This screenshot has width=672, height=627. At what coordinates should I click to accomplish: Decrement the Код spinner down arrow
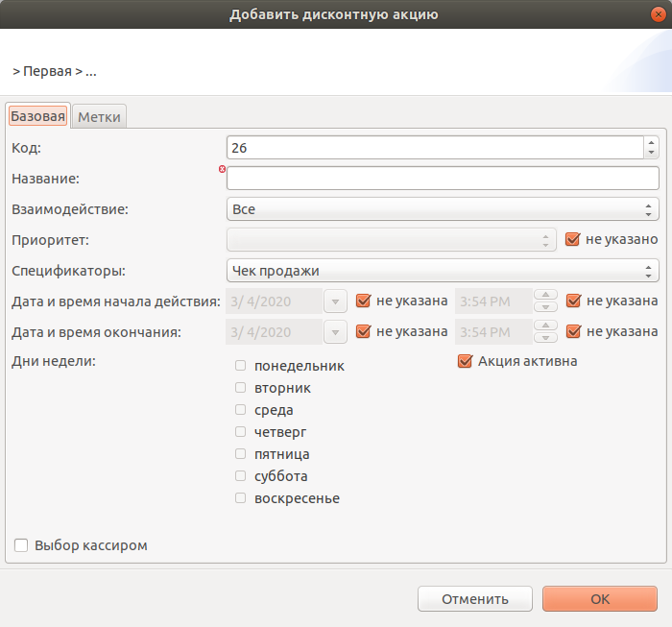[x=651, y=153]
